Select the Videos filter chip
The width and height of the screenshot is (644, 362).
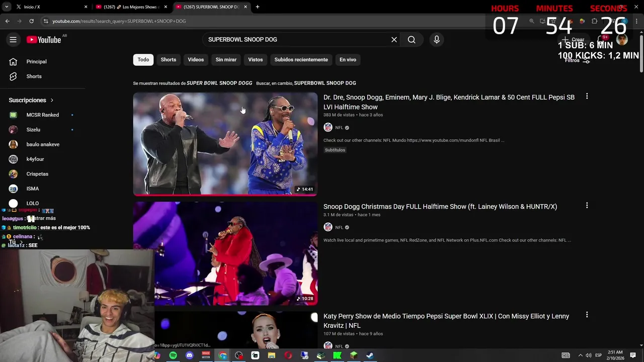click(196, 59)
